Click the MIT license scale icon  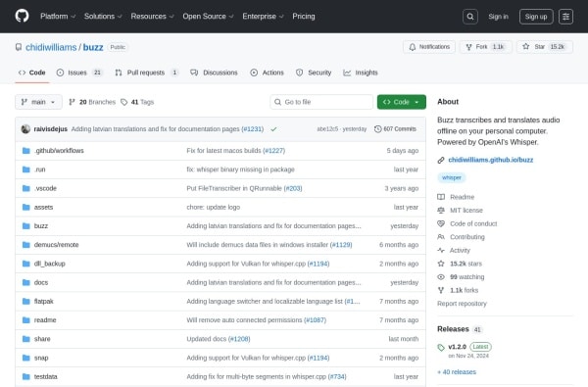[x=441, y=211]
